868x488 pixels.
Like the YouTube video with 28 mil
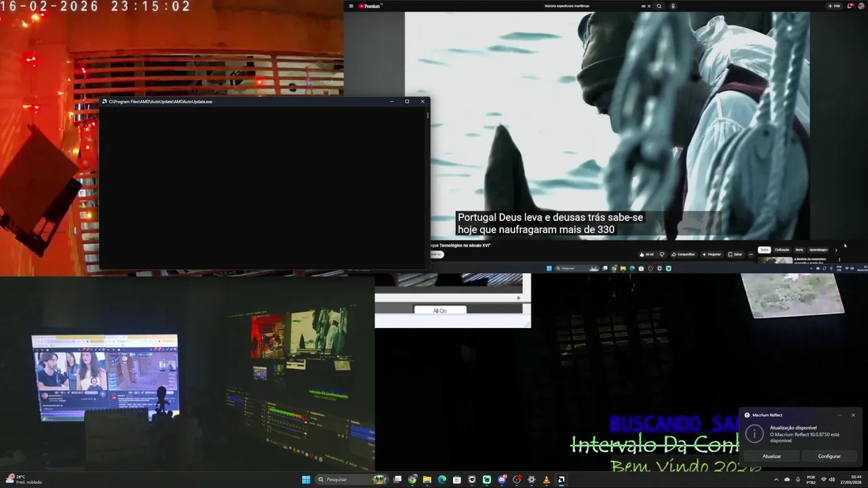click(x=646, y=254)
